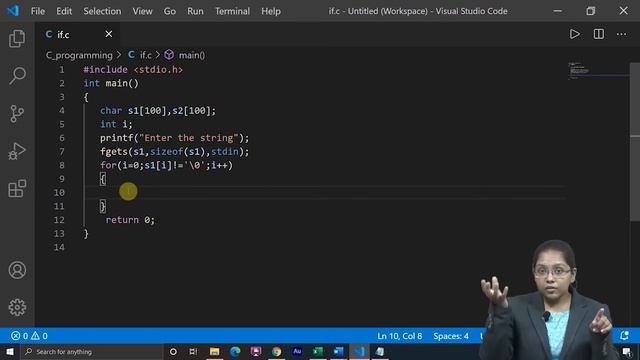Open the Windows Start menu
This screenshot has height=360, width=640.
[10, 351]
